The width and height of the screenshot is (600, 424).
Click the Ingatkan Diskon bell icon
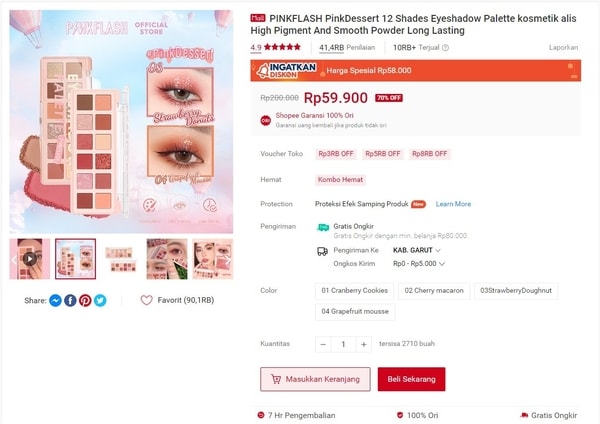coord(263,71)
